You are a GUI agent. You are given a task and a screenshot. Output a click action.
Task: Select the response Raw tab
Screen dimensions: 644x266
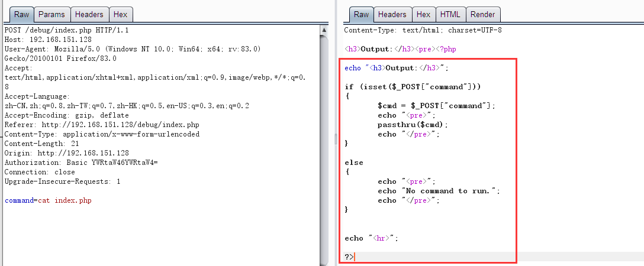point(362,14)
